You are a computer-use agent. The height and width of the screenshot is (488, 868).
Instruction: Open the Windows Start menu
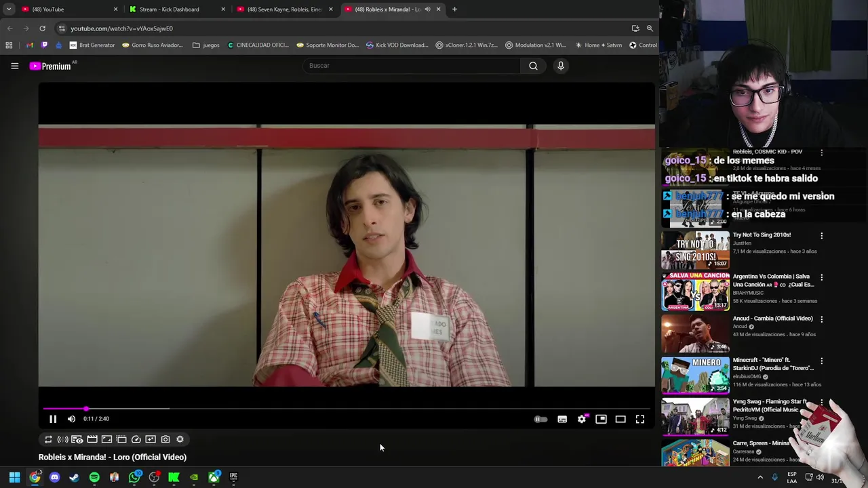[14, 477]
